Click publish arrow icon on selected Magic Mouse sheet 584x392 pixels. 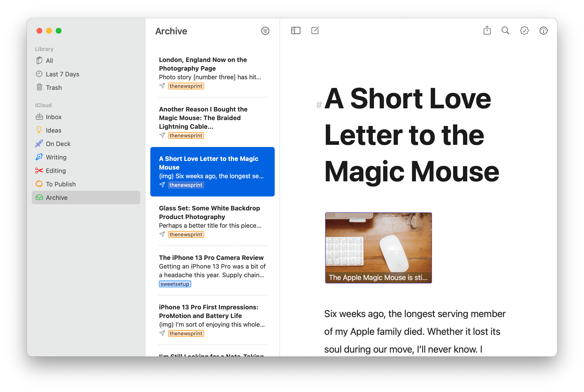coord(162,185)
